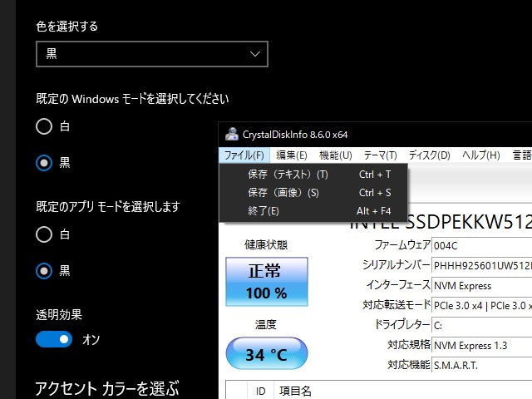Click the 透明効果 label

coord(59,315)
